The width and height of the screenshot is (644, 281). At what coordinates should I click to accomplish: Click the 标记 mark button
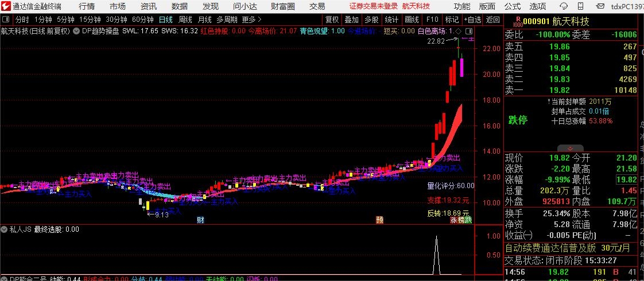pyautogui.click(x=452, y=19)
